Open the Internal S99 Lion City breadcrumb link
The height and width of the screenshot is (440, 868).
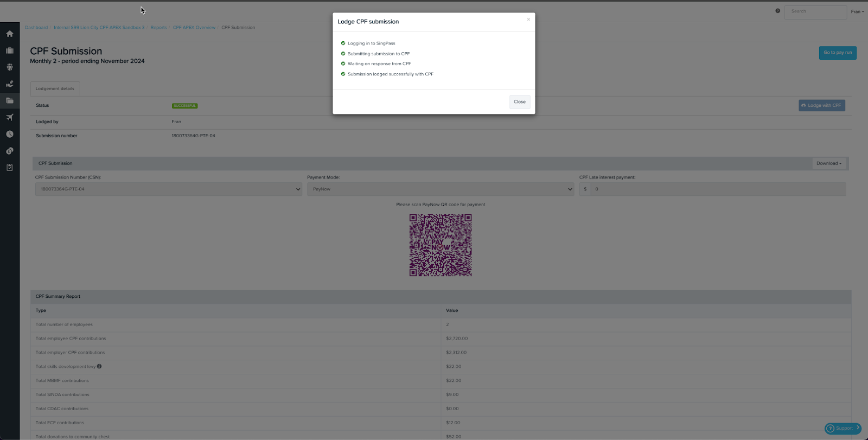coord(99,28)
